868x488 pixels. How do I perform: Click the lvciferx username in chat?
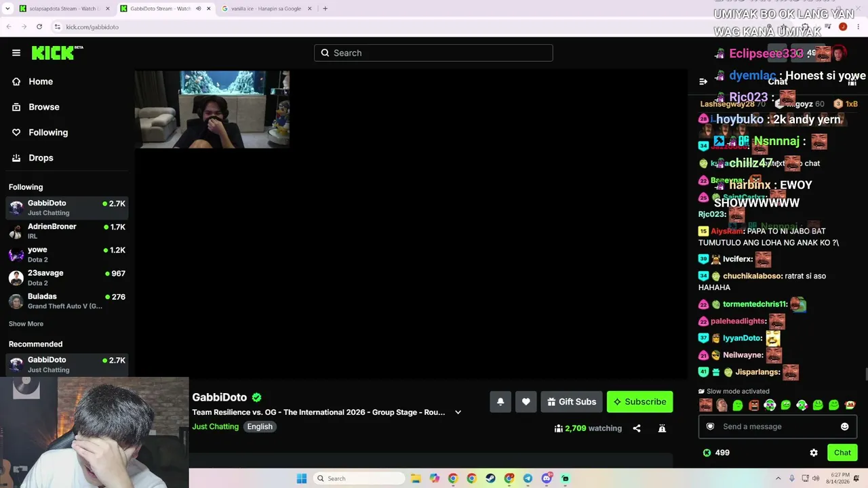(737, 259)
